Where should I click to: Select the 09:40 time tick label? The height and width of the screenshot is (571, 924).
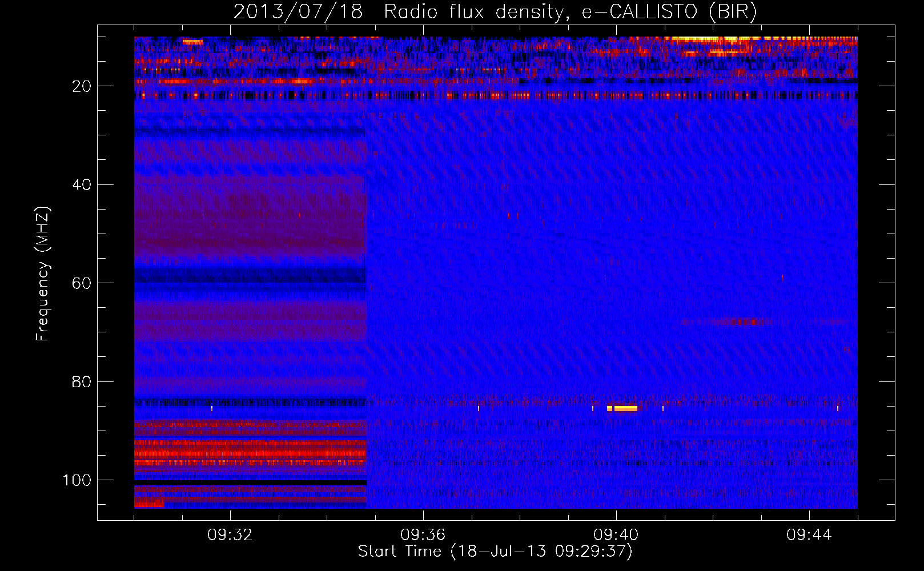616,535
